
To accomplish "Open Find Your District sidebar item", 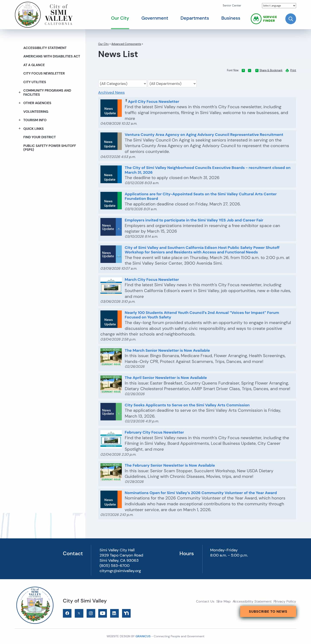I will [x=40, y=137].
